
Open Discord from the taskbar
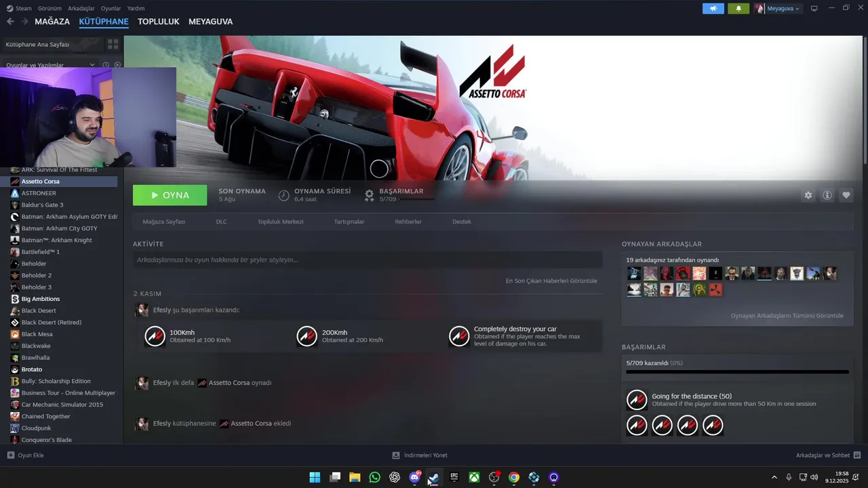(x=414, y=477)
